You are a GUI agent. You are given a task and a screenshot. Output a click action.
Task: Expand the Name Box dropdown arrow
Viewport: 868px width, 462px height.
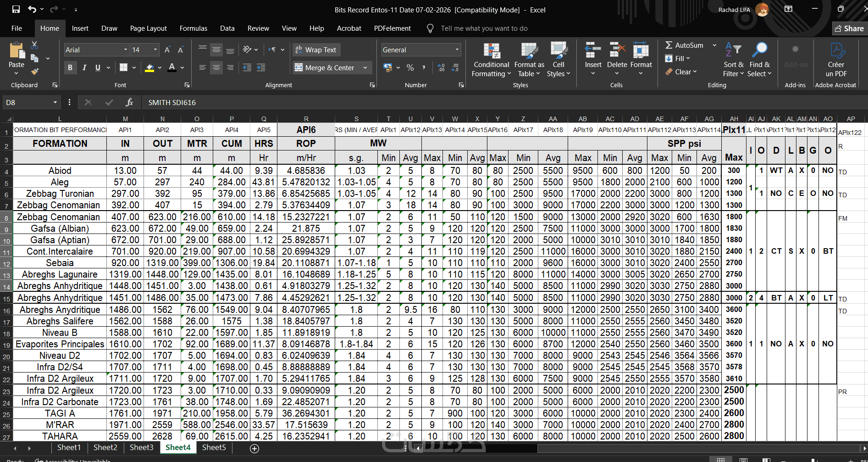(55, 102)
